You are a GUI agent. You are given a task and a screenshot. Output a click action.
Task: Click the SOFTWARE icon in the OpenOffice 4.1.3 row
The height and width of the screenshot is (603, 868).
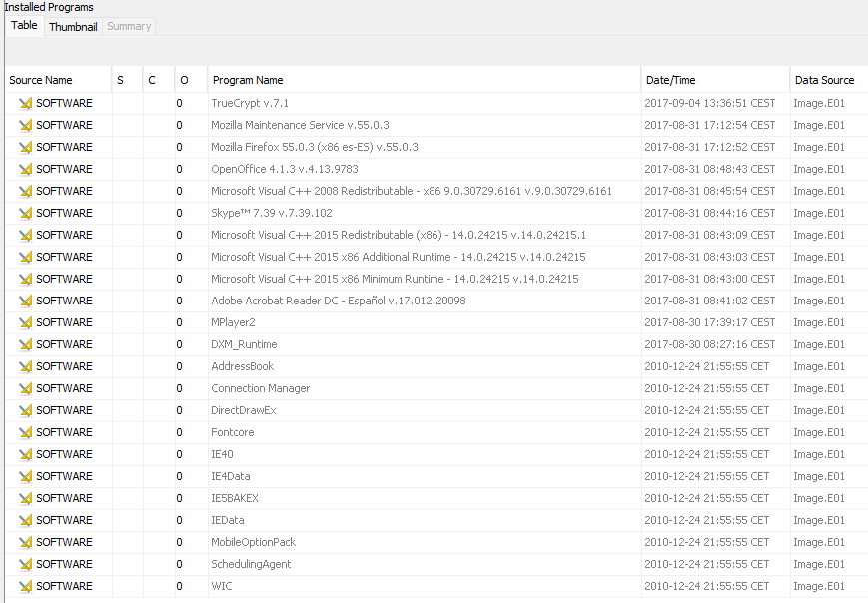25,169
